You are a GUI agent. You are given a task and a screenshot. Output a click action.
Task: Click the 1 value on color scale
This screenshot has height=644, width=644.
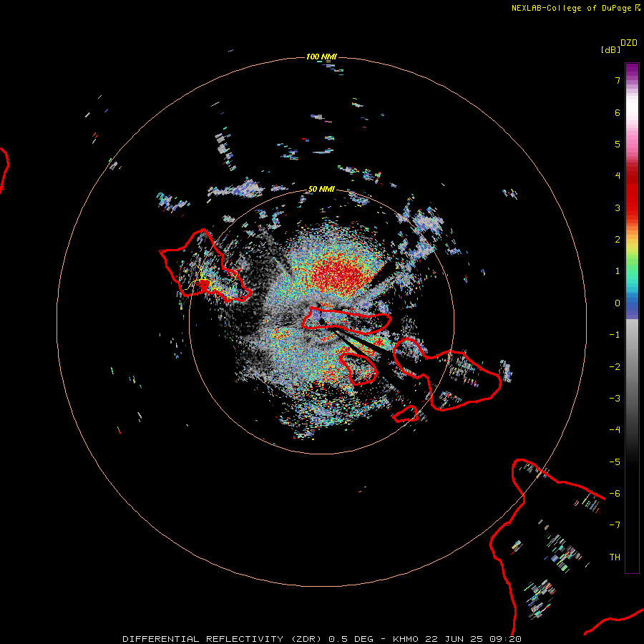[x=618, y=271]
